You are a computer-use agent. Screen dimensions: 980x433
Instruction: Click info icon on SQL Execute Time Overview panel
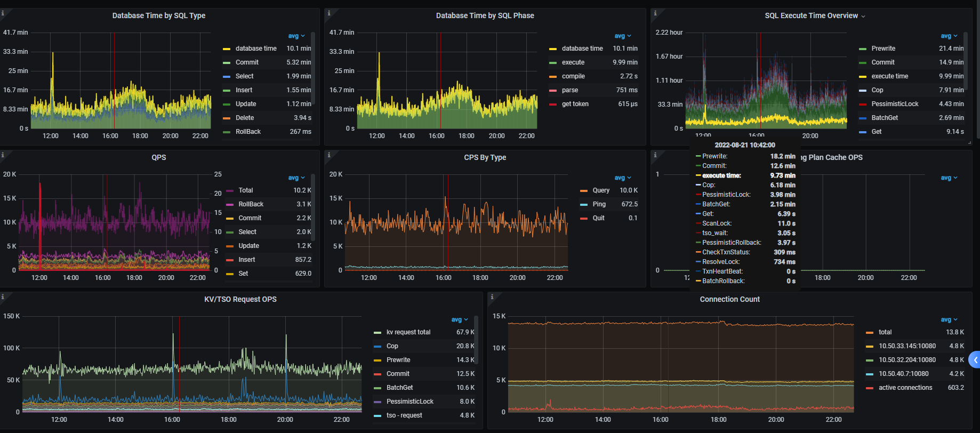655,13
